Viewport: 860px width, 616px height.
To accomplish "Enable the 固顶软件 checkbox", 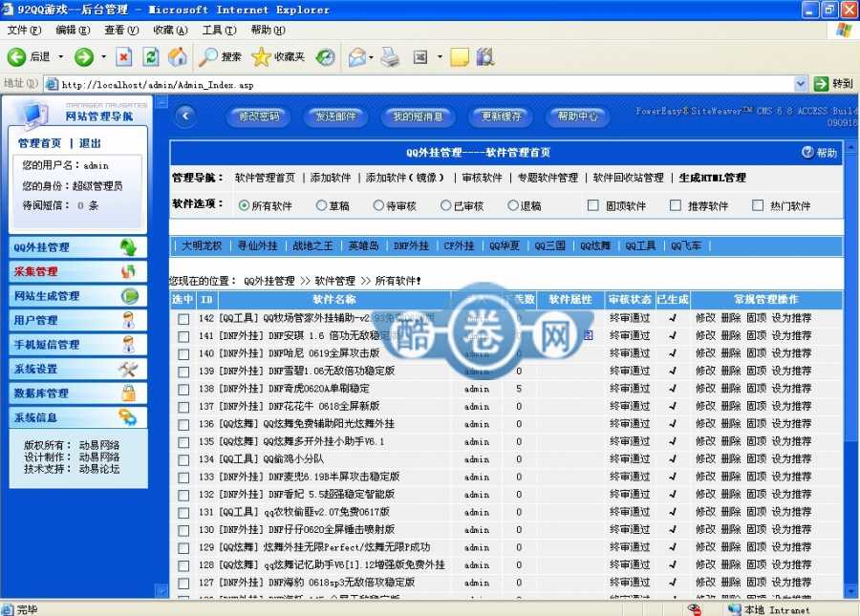I will pyautogui.click(x=592, y=205).
